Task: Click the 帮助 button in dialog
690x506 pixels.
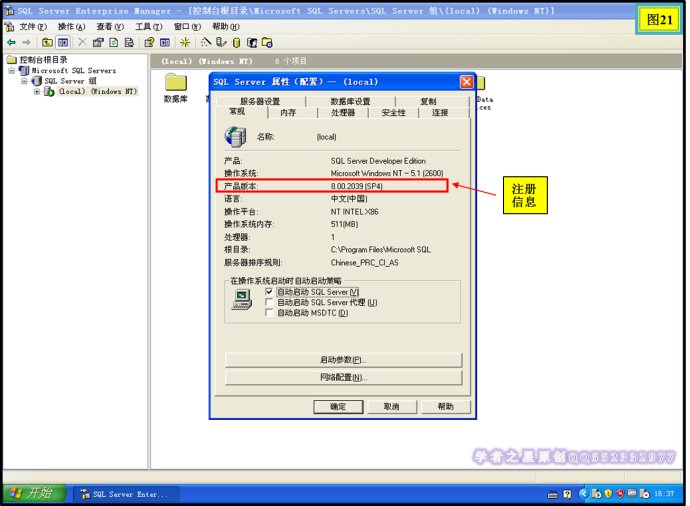Action: 445,407
